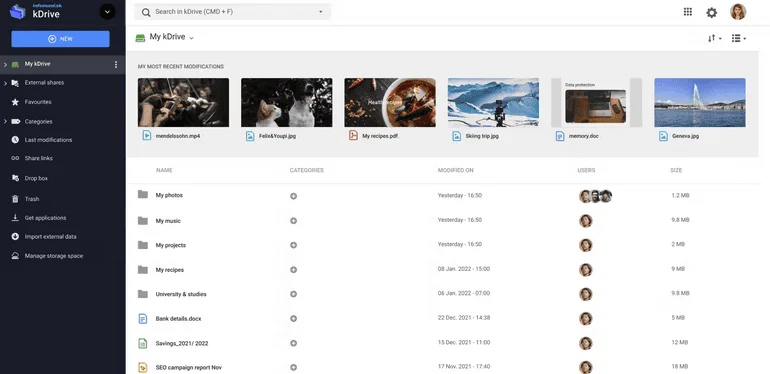
Task: Open Categories in sidebar
Action: click(x=38, y=121)
